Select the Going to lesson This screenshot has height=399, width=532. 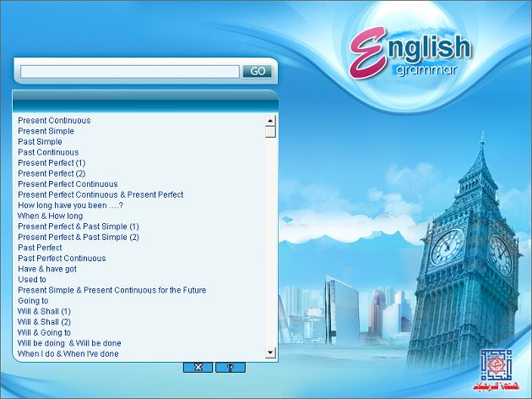(x=33, y=301)
